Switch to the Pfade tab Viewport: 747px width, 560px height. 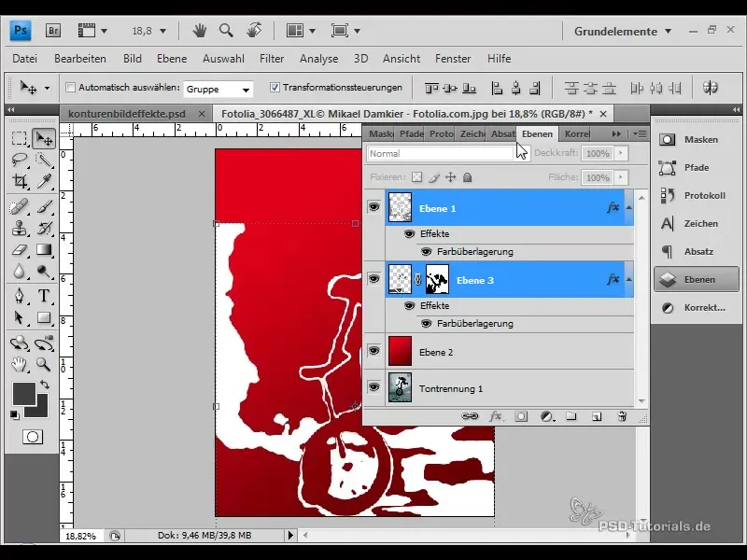click(411, 133)
